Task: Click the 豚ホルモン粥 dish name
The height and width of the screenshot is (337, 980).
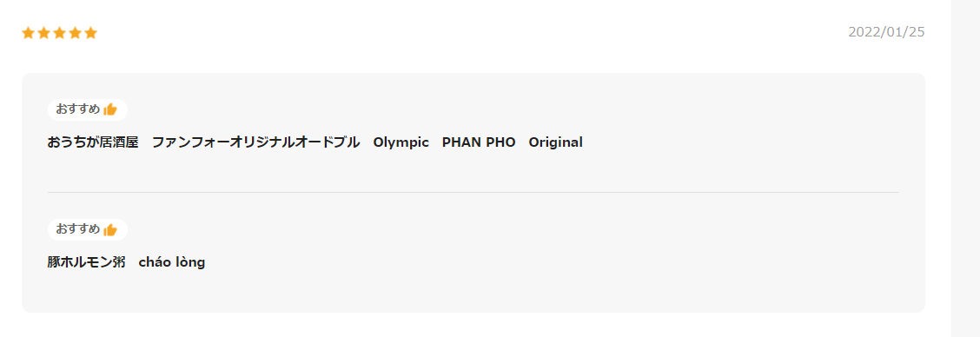Action: click(x=86, y=262)
